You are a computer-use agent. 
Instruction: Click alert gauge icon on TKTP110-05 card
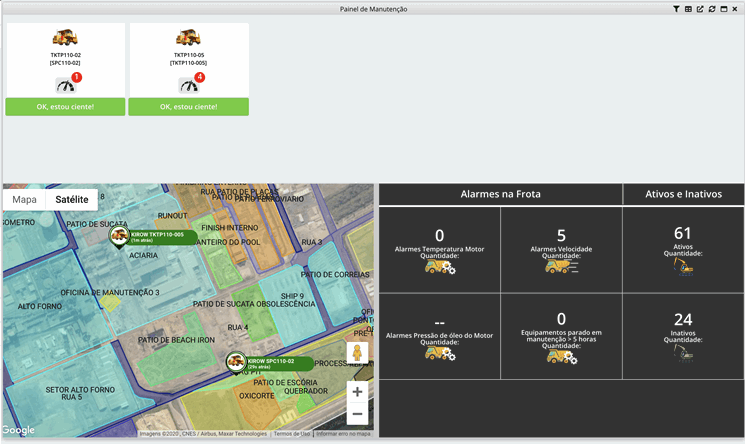(x=188, y=85)
